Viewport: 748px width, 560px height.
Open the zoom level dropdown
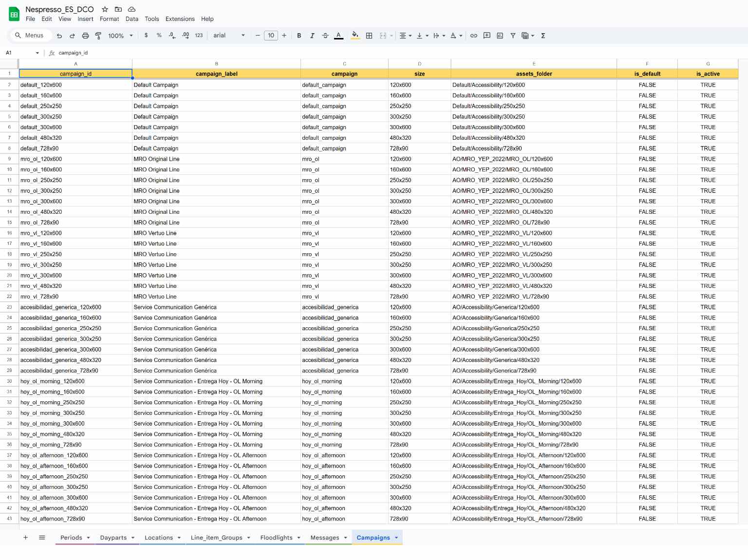pos(120,36)
